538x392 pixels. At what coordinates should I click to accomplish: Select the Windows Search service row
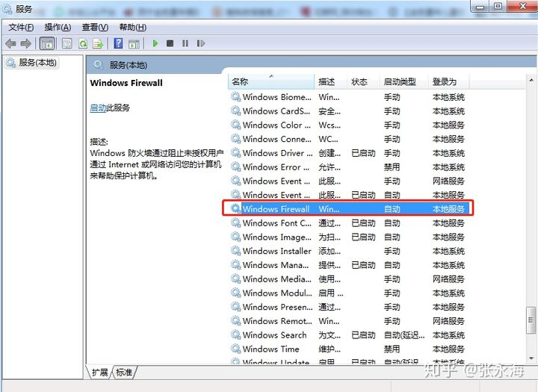coord(275,335)
